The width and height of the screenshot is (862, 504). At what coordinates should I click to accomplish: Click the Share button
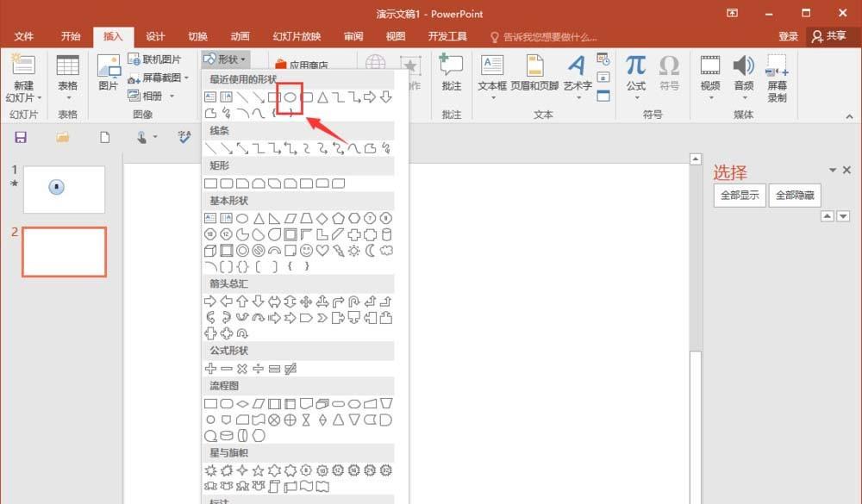coord(830,36)
